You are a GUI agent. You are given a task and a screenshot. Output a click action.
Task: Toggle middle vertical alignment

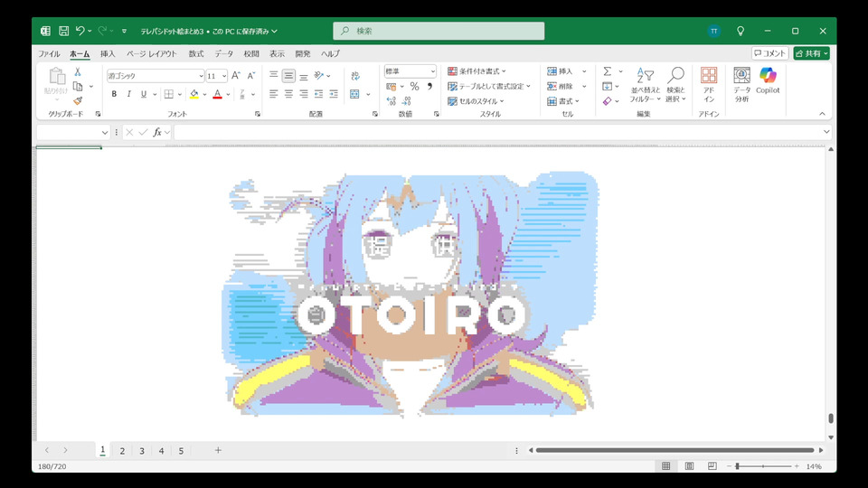(288, 76)
